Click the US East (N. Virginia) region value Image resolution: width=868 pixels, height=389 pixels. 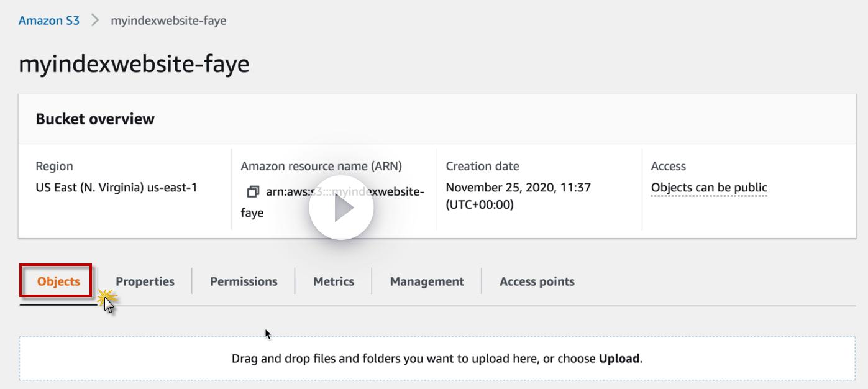117,188
